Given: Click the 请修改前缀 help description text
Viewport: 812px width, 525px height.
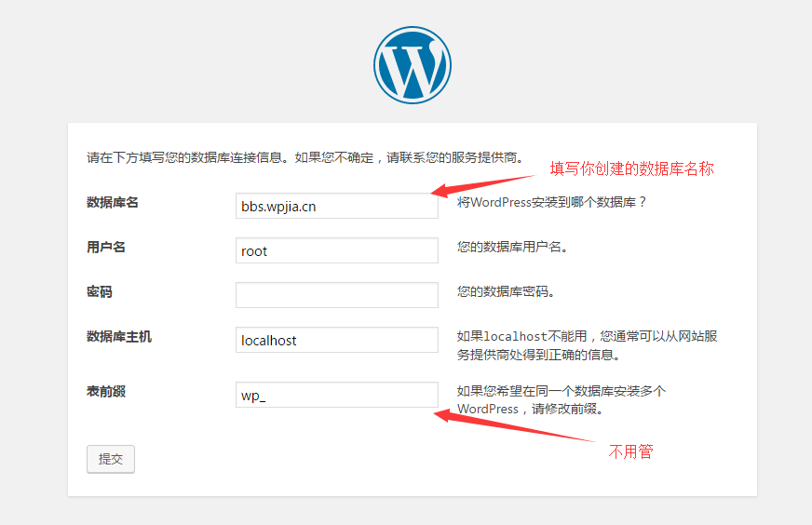Looking at the screenshot, I should point(562,399).
